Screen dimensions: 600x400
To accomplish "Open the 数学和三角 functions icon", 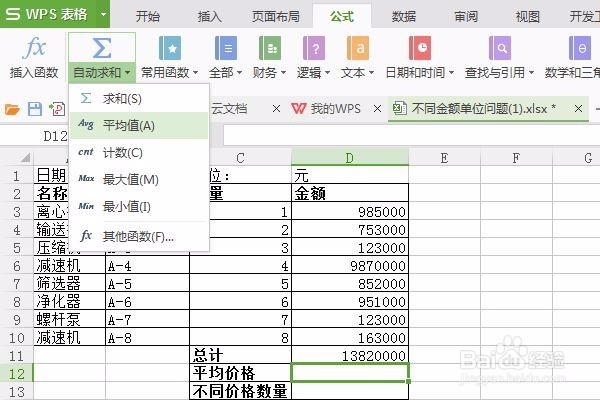I will (580, 48).
